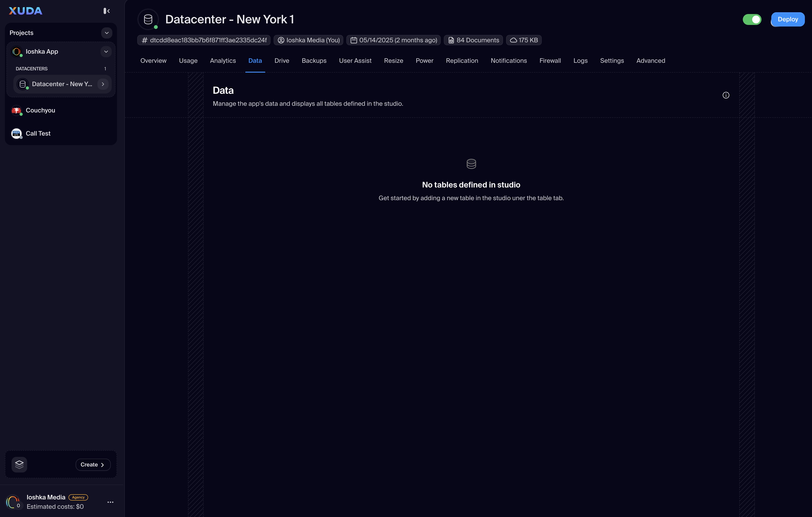Click the Ioshka Media account avatar
812x517 pixels.
13,502
